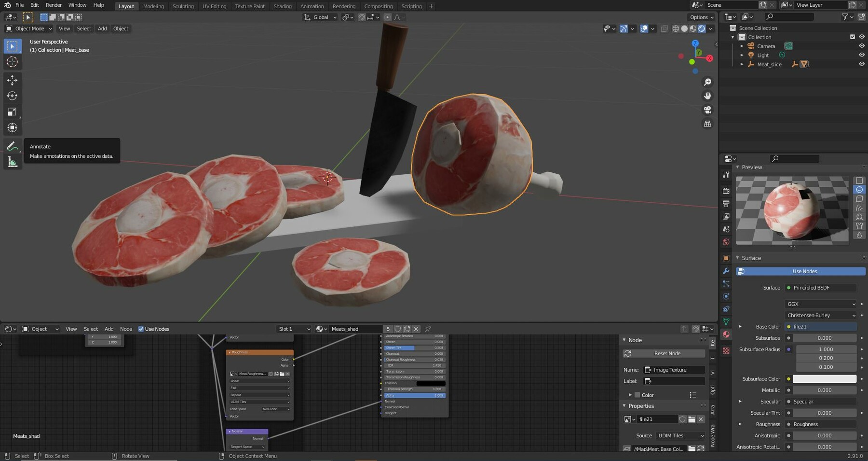
Task: Select the Move tool
Action: pos(12,80)
